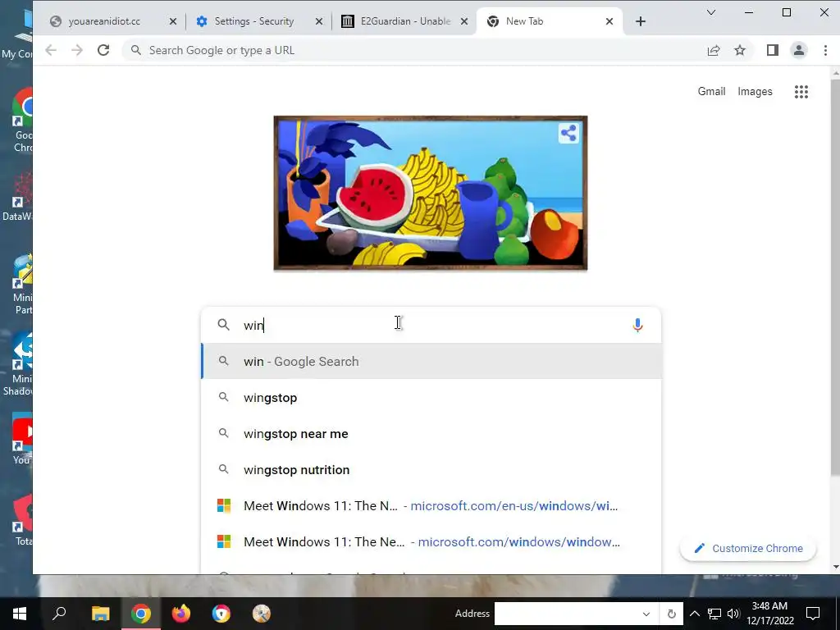Start voice search with microphone

tap(637, 325)
